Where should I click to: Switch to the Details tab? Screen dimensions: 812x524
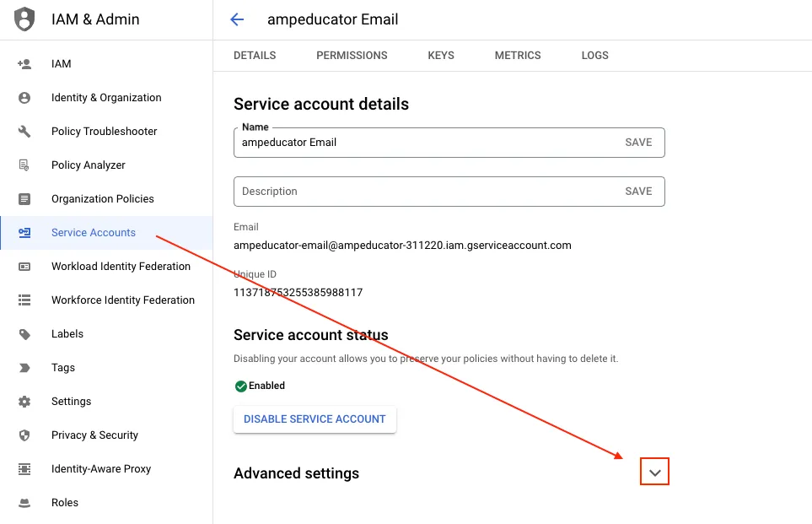pyautogui.click(x=255, y=56)
